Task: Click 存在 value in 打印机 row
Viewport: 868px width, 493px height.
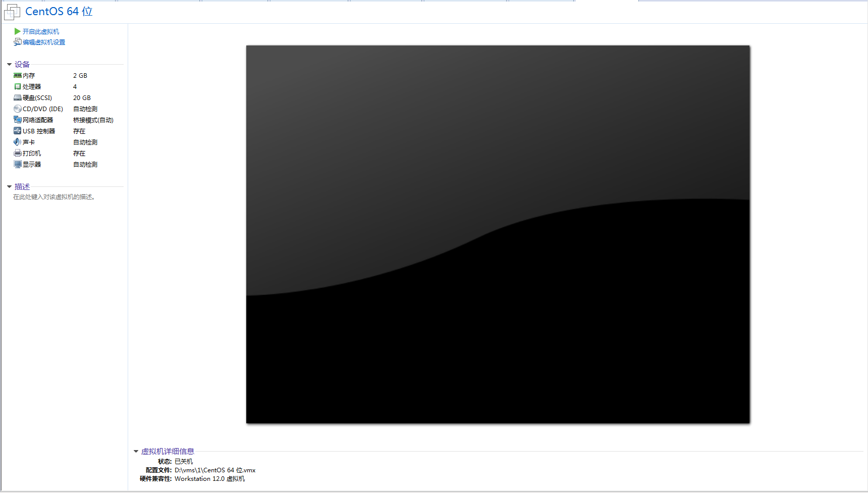Action: point(79,153)
